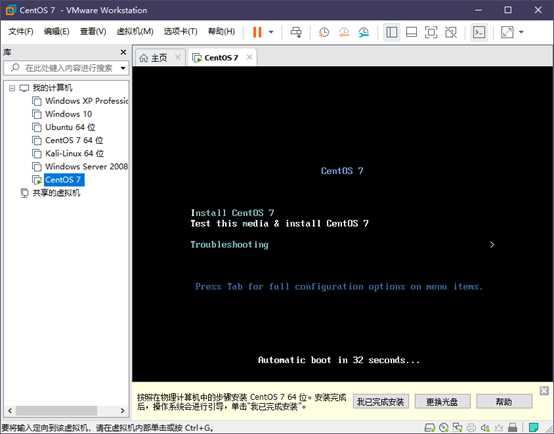This screenshot has width=554, height=434.
Task: Click the 共享的虚拟机 shared VMs icon
Action: pyautogui.click(x=24, y=193)
